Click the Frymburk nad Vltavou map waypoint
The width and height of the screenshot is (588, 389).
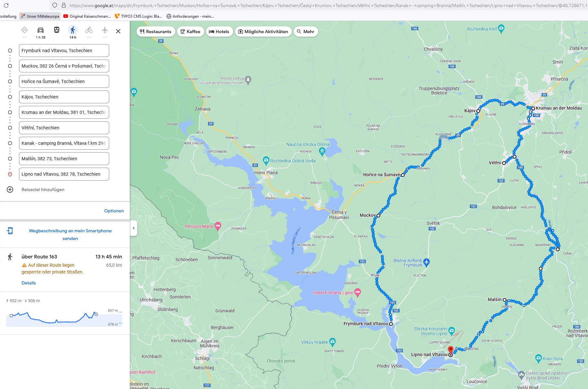click(x=391, y=324)
